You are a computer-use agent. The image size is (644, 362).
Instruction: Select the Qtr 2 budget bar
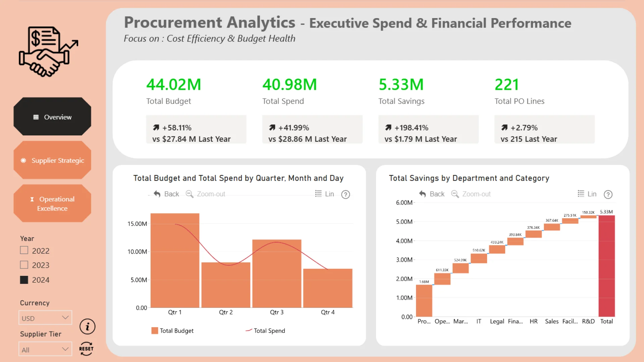click(x=226, y=285)
